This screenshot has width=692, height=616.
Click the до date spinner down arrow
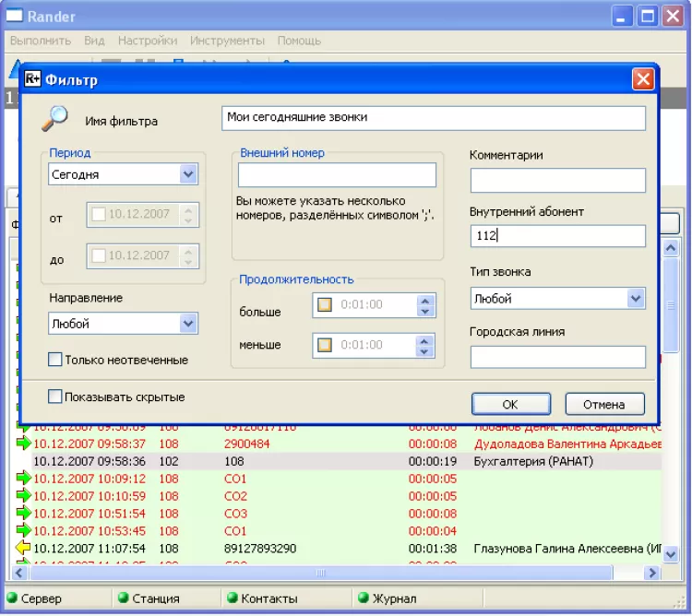[x=188, y=262]
